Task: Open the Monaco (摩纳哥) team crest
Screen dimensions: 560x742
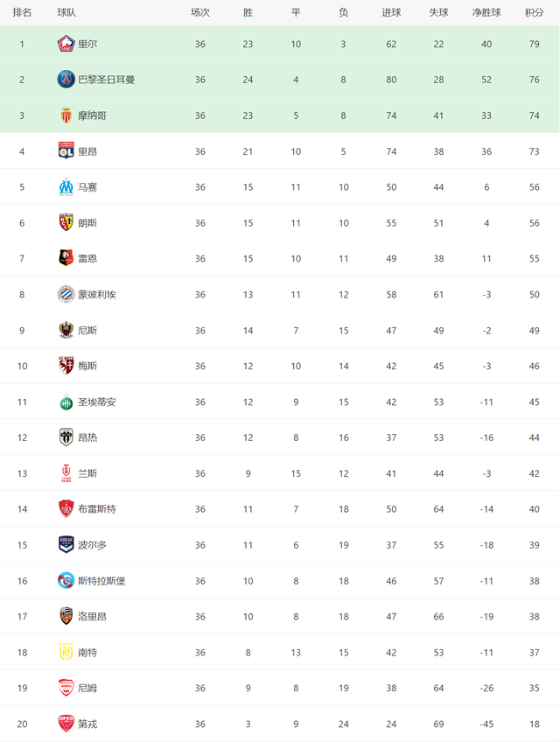Action: coord(66,115)
